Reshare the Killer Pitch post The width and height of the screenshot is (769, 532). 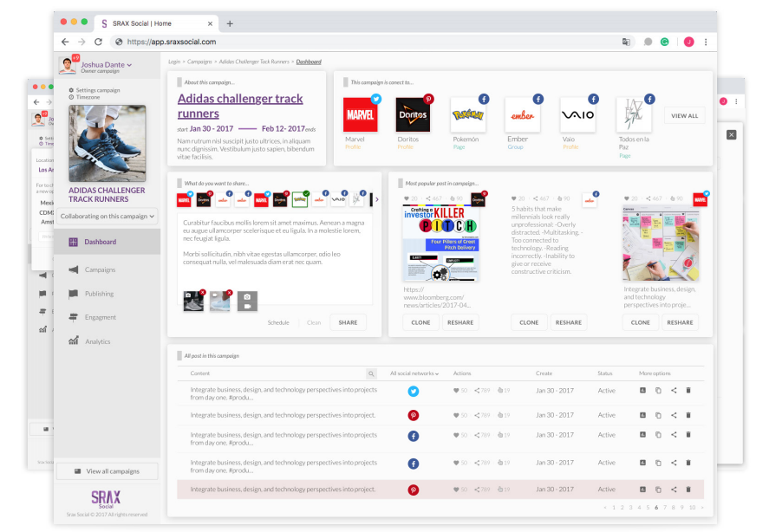pyautogui.click(x=460, y=322)
